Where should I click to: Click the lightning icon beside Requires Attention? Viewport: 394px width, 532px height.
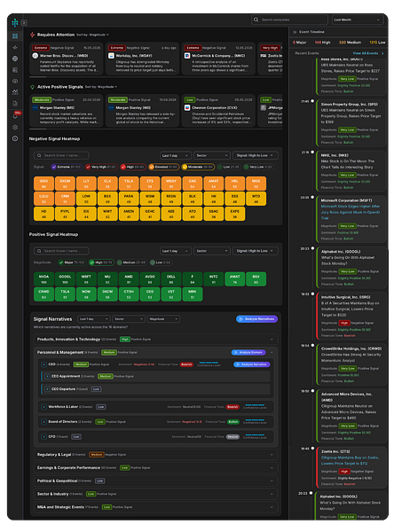pos(32,35)
